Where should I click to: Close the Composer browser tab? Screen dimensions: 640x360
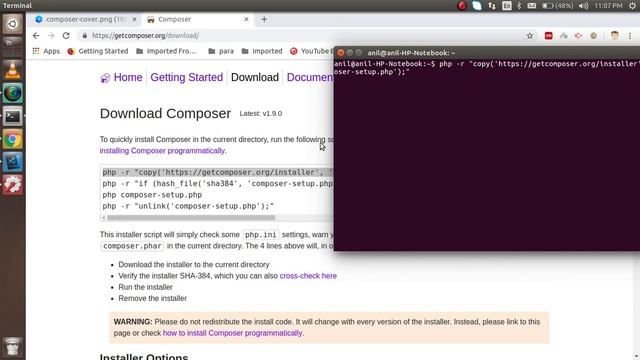coord(246,19)
